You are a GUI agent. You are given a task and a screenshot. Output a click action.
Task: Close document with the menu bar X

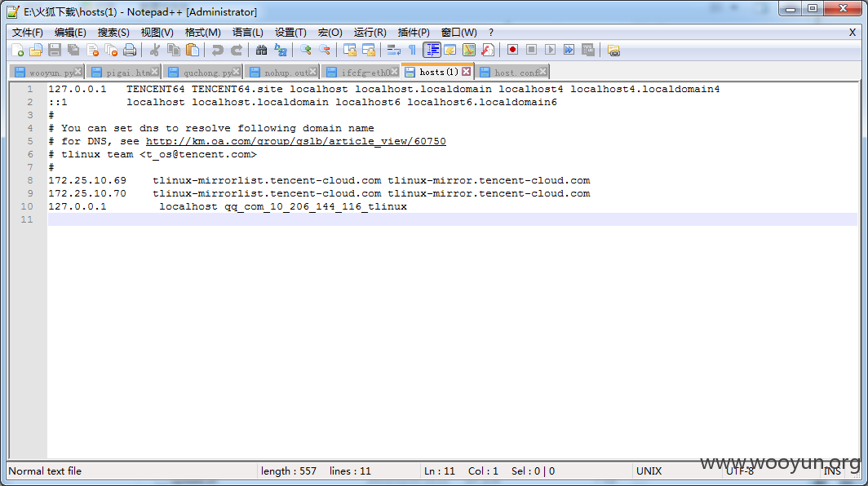pos(852,33)
